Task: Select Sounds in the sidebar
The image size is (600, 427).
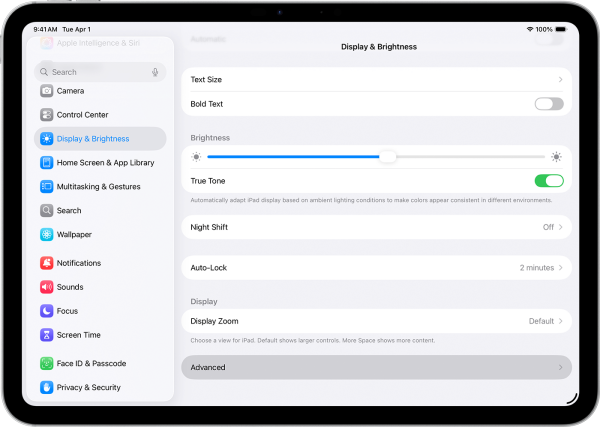Action: click(x=100, y=287)
